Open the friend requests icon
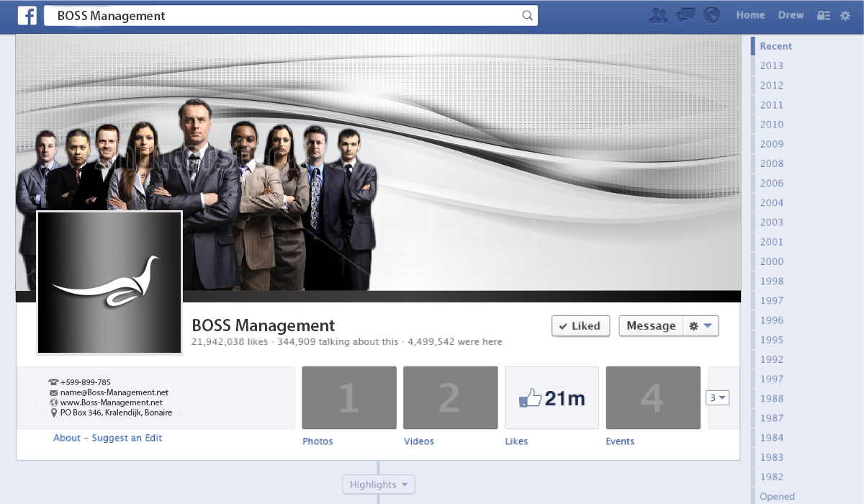 (659, 15)
